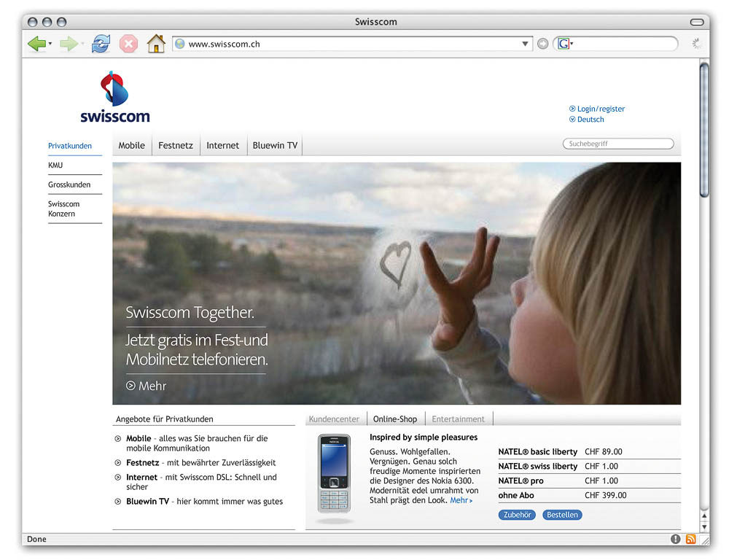The height and width of the screenshot is (560, 729).
Task: Click the scrollbar up arrow
Action: click(x=704, y=516)
